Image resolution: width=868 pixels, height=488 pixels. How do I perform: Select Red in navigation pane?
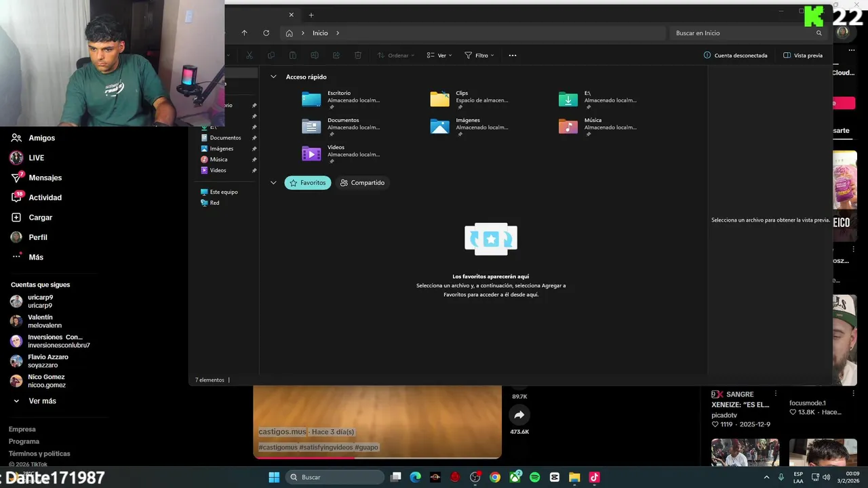[x=214, y=203]
